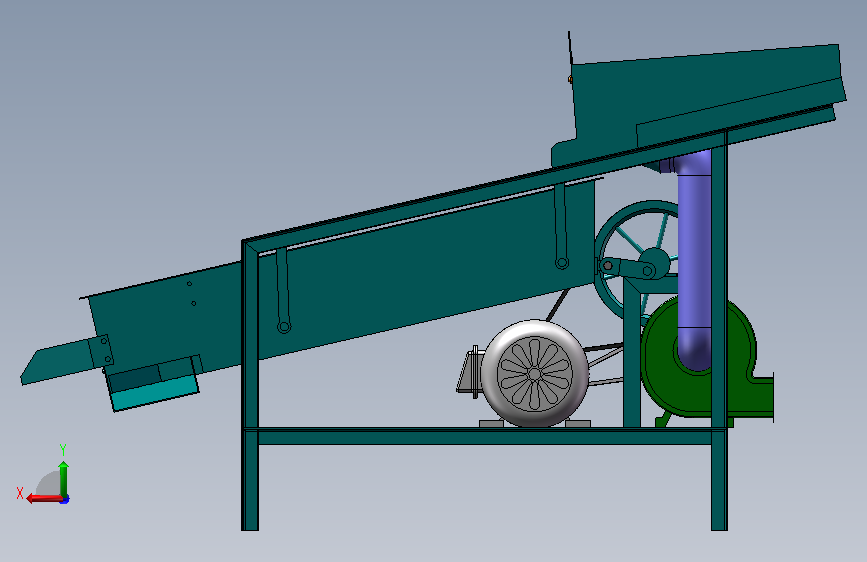Viewport: 867px width, 562px height.
Task: Pick the left vertical frame leg
Action: point(250,384)
